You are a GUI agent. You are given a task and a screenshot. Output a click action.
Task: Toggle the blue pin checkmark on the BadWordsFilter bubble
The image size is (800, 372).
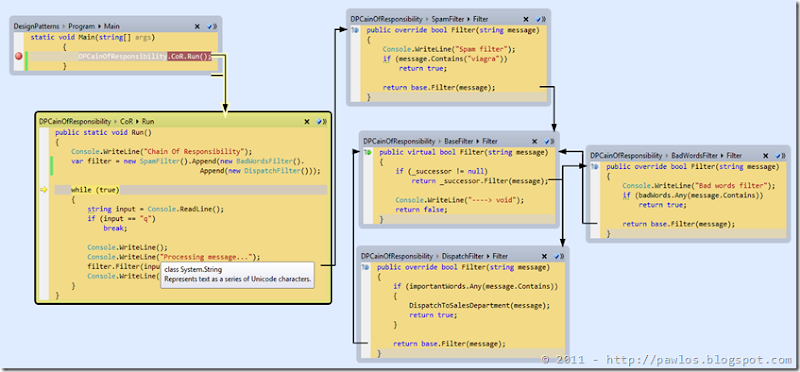tap(778, 156)
